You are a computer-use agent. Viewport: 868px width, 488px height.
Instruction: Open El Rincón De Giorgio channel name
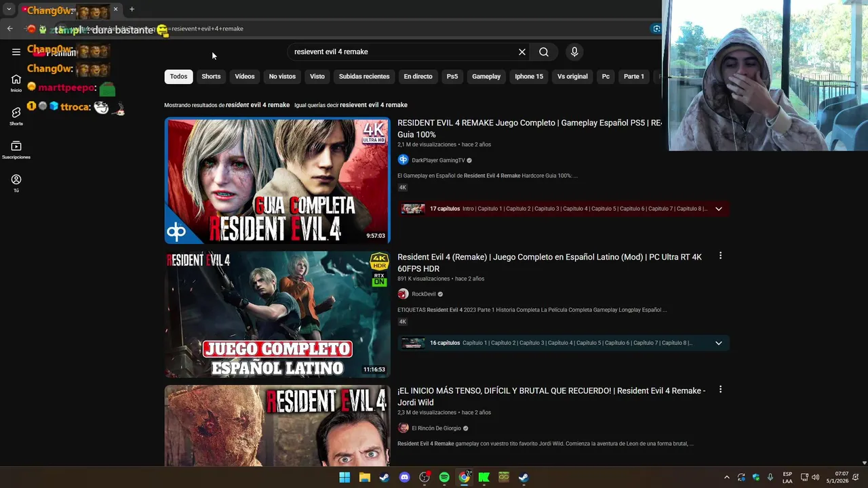(x=436, y=428)
